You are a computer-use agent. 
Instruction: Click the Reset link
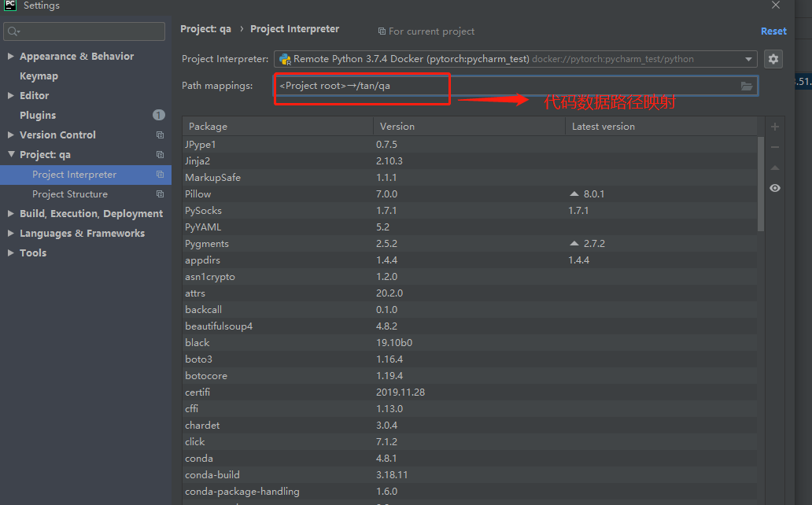tap(773, 31)
